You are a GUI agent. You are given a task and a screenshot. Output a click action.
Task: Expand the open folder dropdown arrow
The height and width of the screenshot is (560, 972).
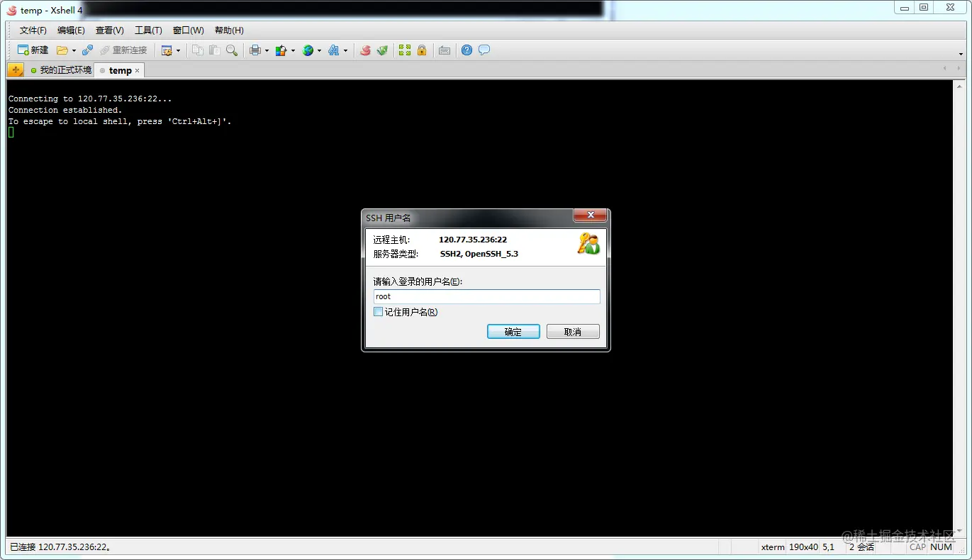(x=74, y=50)
